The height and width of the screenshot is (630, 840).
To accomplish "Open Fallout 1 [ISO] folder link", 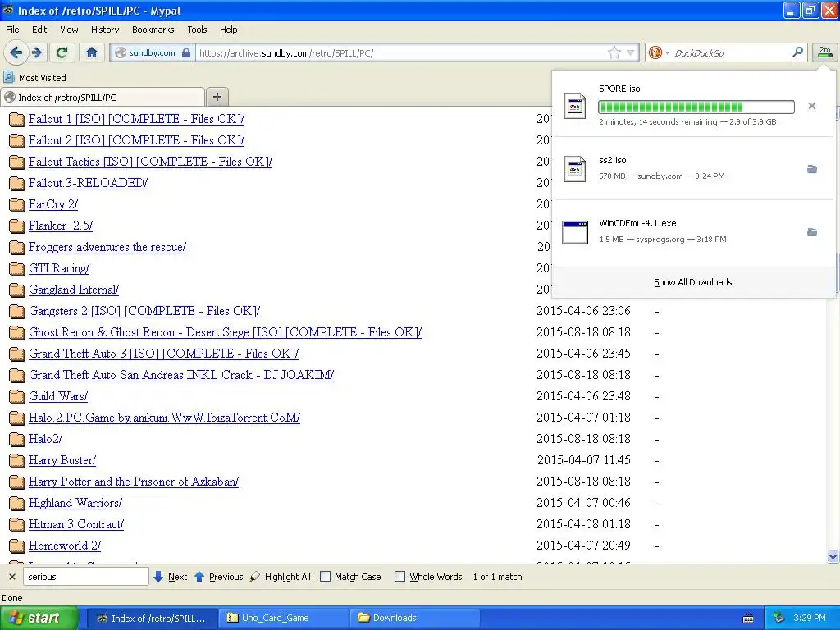I will click(137, 119).
